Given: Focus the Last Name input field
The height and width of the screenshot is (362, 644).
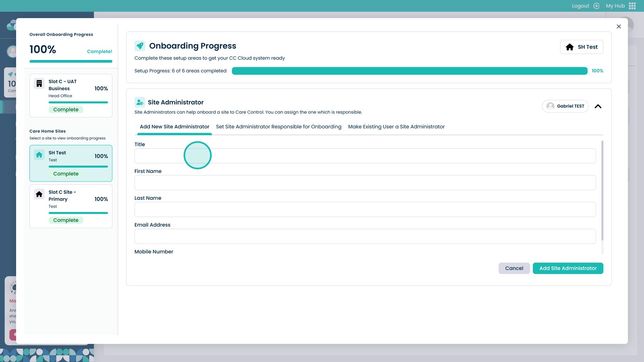Looking at the screenshot, I should pos(365,210).
